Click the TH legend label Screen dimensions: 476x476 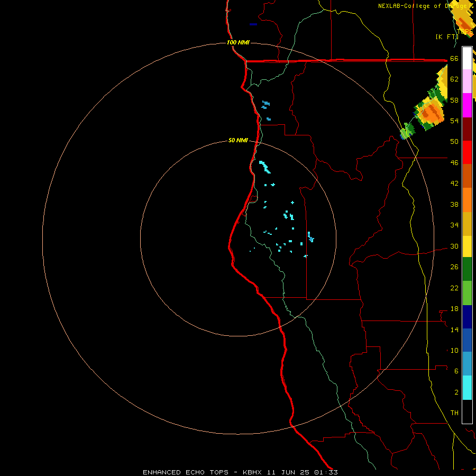(x=454, y=413)
